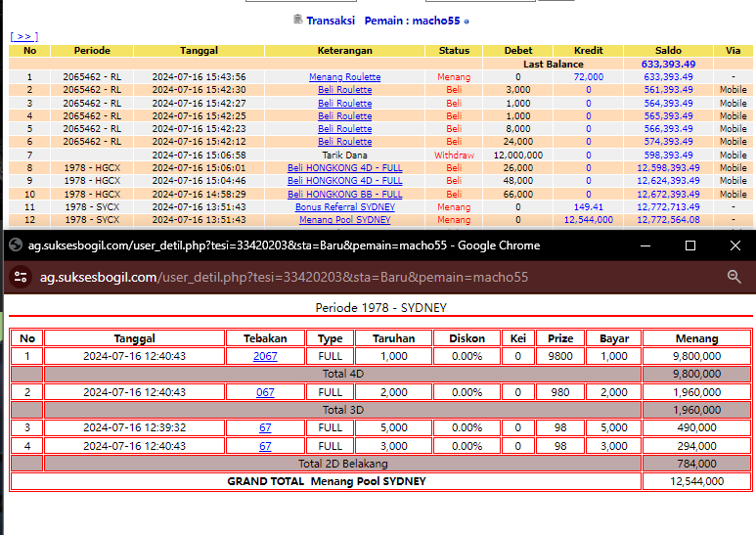Open Beli Roulette link at 15:42:12
This screenshot has height=535, width=756.
[344, 142]
